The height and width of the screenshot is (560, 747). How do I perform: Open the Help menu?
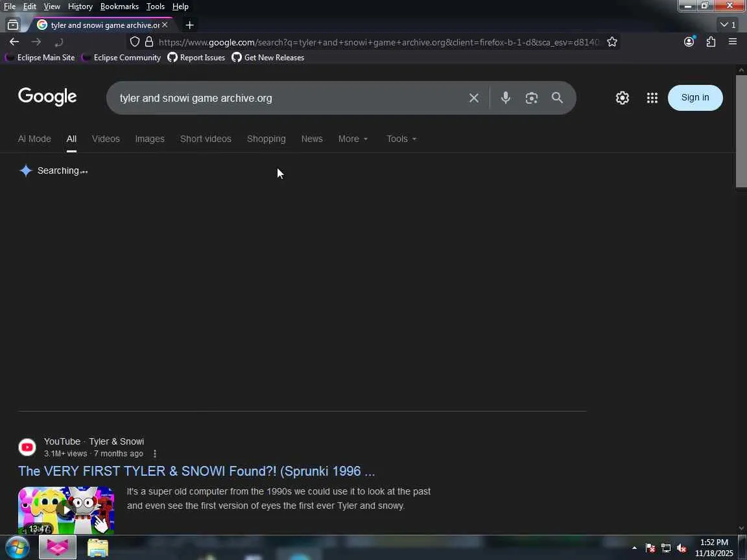point(180,6)
